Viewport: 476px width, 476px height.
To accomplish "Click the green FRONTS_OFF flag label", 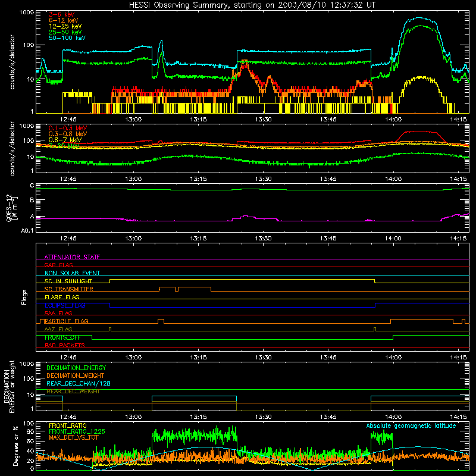I will [x=62, y=337].
